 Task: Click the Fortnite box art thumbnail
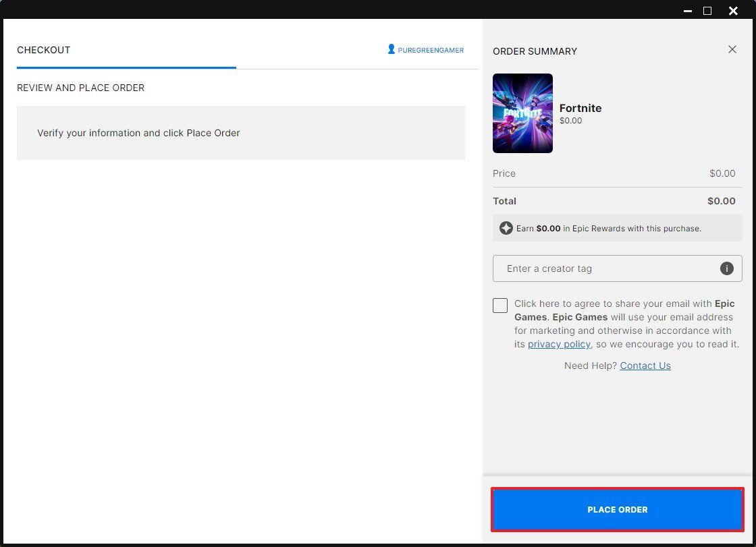[x=522, y=113]
